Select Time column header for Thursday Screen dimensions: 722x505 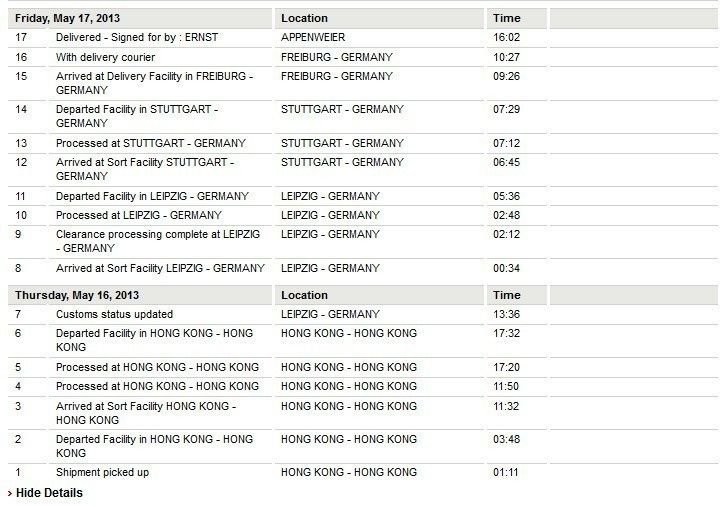pos(507,296)
